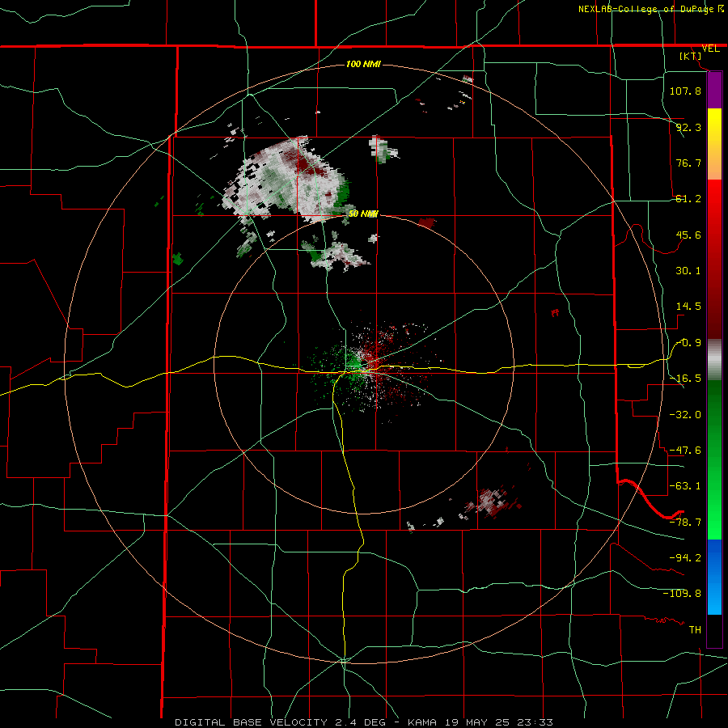Click the 100 NMI range ring label
Screen dimensions: 728x728
click(363, 64)
